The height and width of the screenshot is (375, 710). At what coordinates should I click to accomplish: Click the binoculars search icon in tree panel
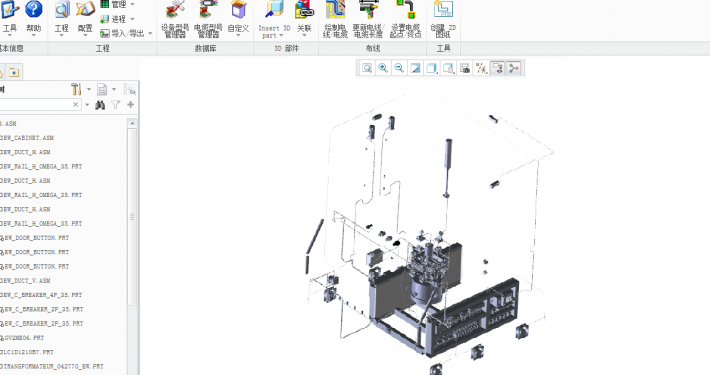click(100, 105)
